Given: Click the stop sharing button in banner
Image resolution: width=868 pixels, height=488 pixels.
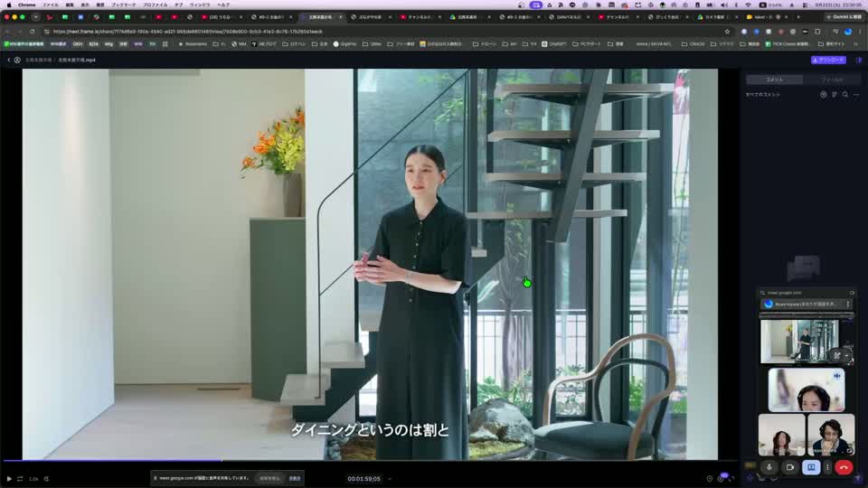Looking at the screenshot, I should (269, 479).
